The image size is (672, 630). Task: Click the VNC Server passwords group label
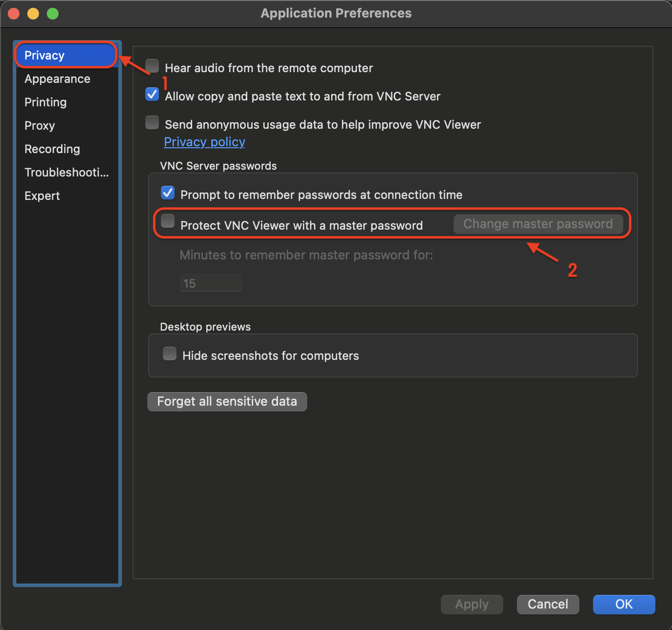coord(218,166)
